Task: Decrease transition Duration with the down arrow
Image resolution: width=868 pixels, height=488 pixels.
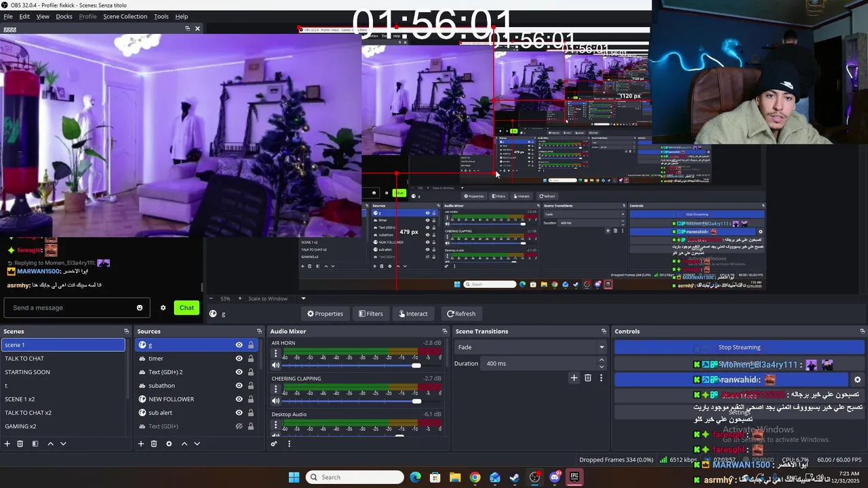Action: 601,367
